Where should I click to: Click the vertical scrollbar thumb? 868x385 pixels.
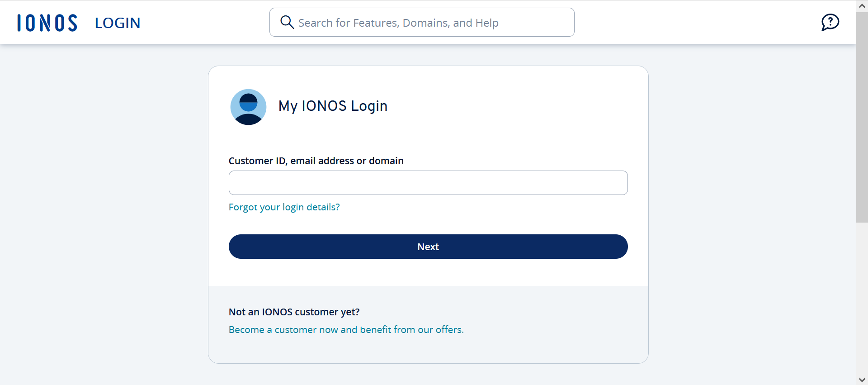(862, 117)
